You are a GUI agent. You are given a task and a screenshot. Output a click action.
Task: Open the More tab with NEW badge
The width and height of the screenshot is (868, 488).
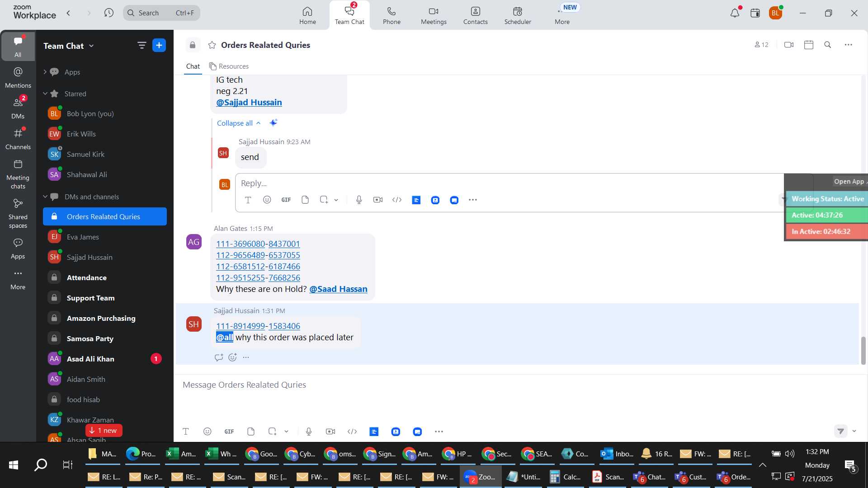pos(563,15)
